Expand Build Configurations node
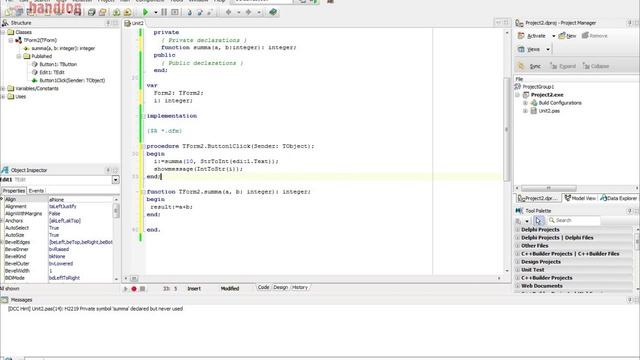This screenshot has width=640, height=360. pos(525,103)
